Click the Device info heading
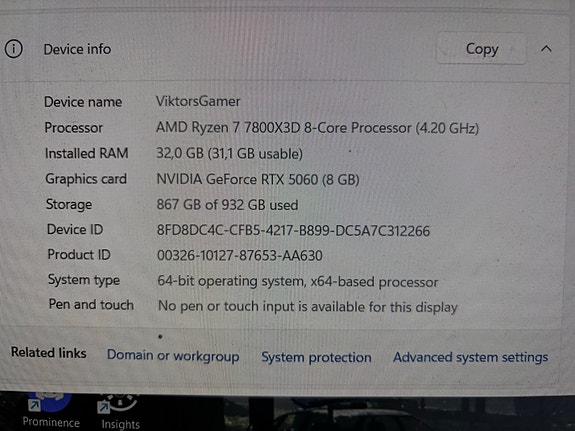The width and height of the screenshot is (575, 431). click(x=77, y=49)
